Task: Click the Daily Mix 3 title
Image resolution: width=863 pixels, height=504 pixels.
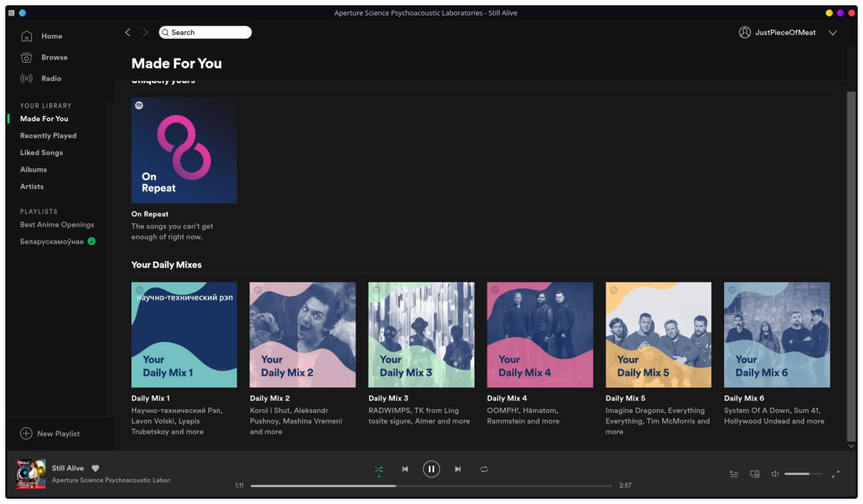Action: [388, 398]
